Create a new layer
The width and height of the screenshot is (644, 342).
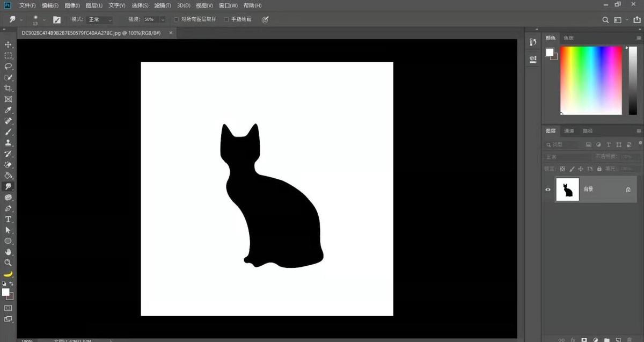pyautogui.click(x=617, y=339)
